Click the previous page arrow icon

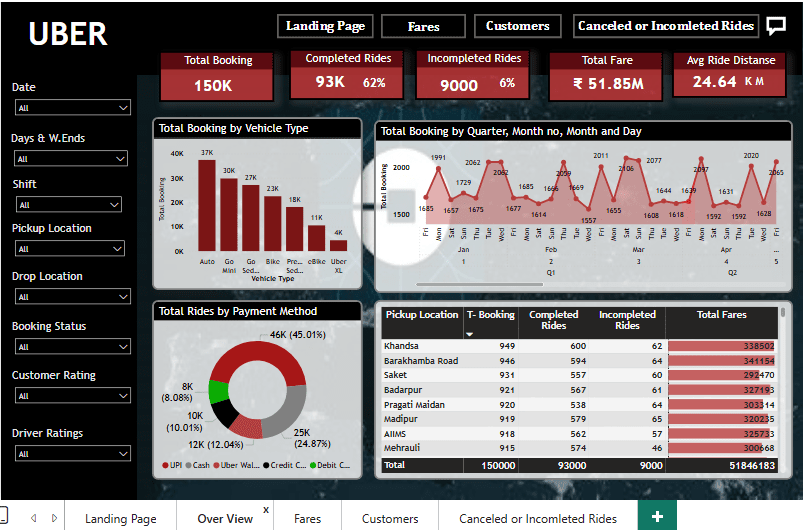tap(34, 518)
